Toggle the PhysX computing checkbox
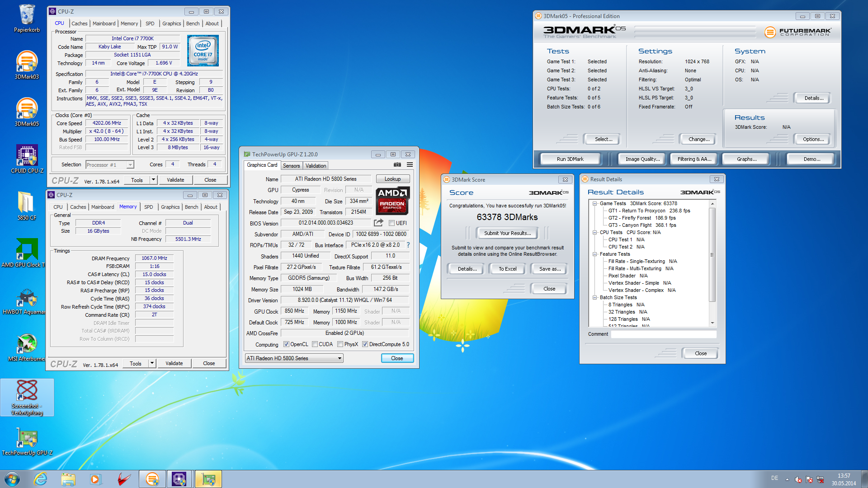The image size is (868, 488). [x=340, y=344]
